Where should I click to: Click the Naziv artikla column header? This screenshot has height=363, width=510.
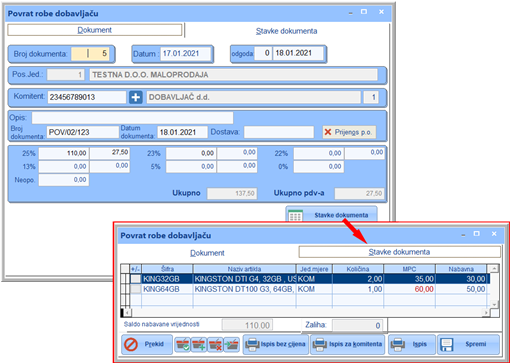[x=244, y=269]
